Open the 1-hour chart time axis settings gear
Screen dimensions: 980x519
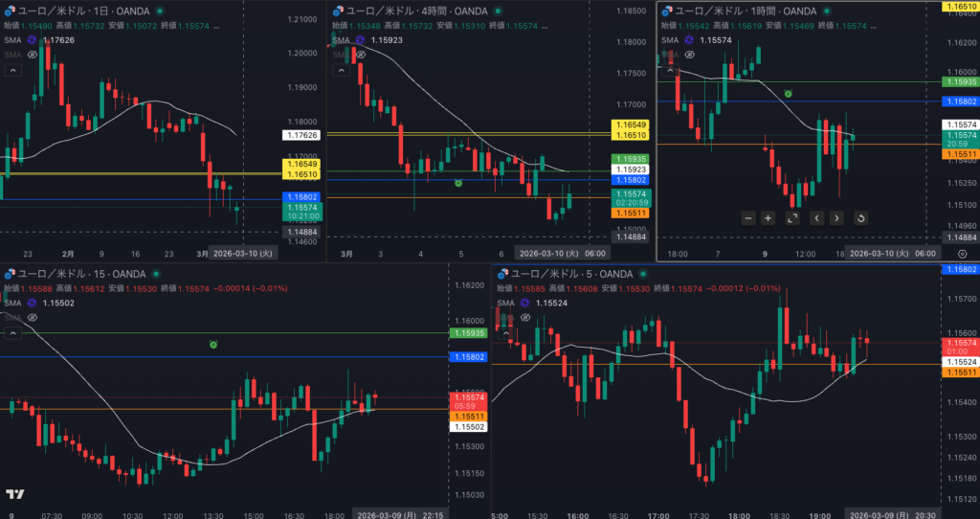(962, 253)
